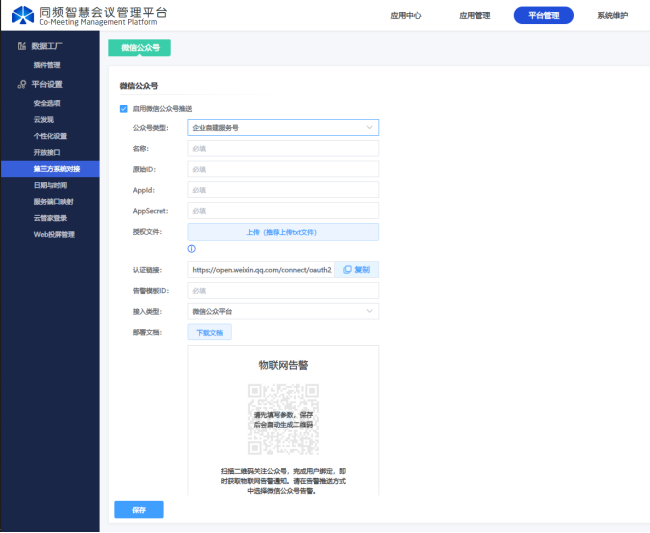Open the 应用中心 top menu
The image size is (650, 533).
[405, 16]
